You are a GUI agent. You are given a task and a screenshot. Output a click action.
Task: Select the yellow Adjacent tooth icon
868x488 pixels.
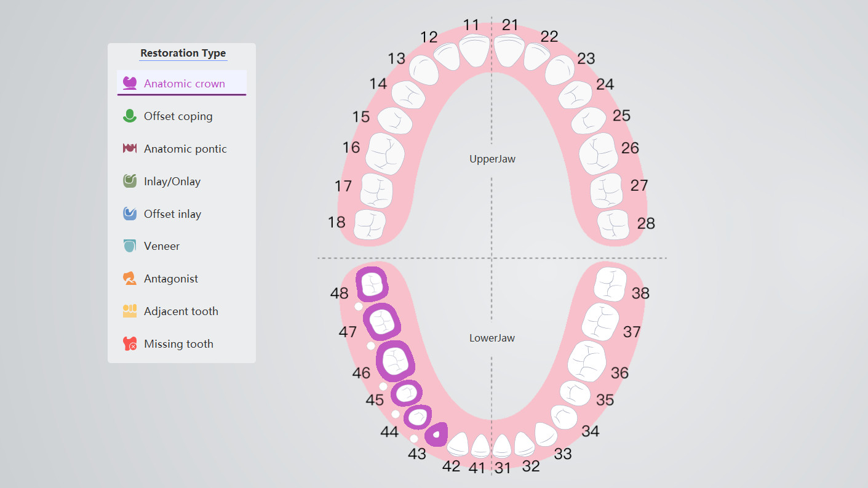[129, 311]
